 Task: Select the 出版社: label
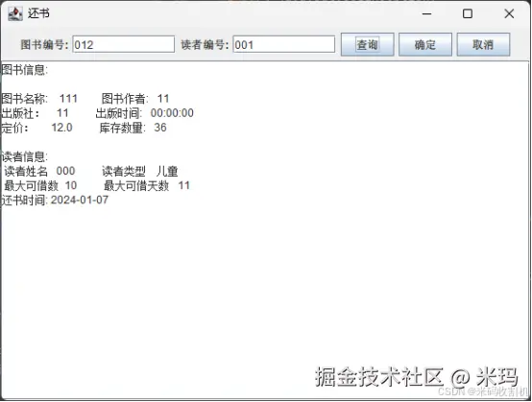[x=20, y=113]
